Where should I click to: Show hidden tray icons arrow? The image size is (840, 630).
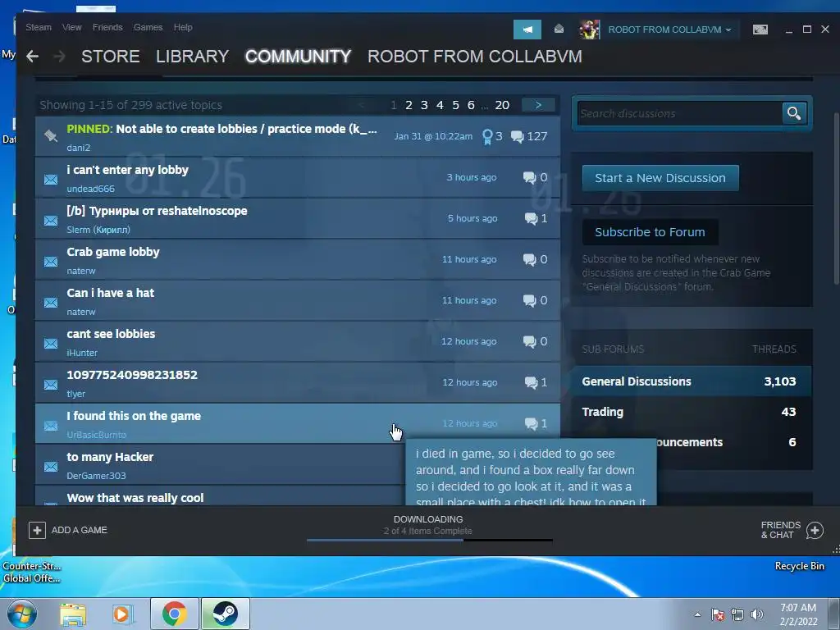click(x=697, y=614)
